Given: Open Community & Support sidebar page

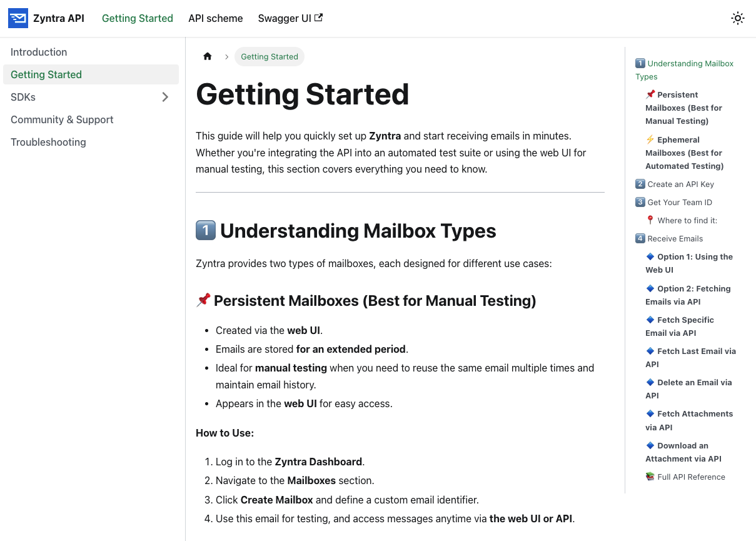Looking at the screenshot, I should (x=62, y=119).
